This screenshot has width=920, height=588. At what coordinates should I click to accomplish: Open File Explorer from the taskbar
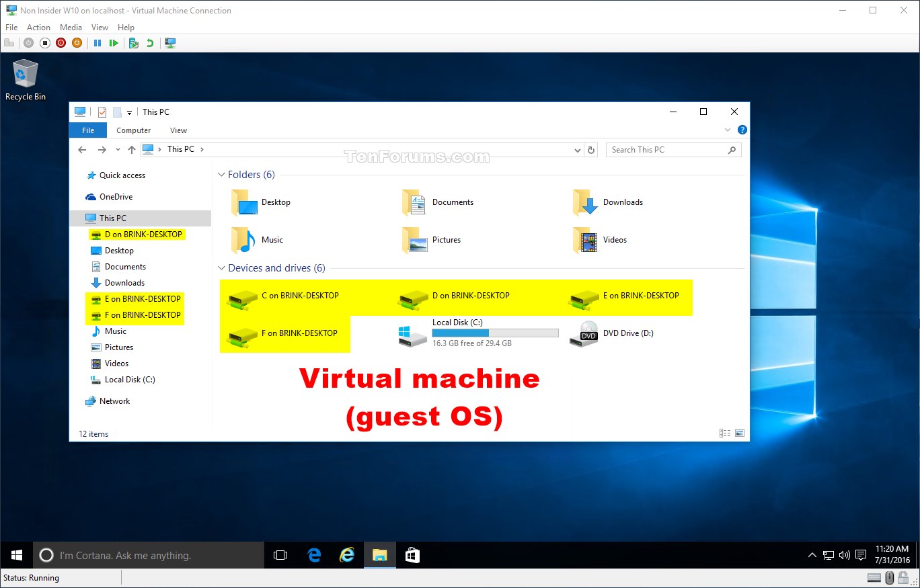coord(379,555)
